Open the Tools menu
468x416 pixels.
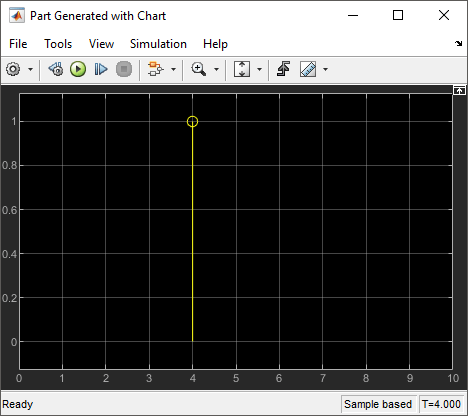(x=58, y=44)
